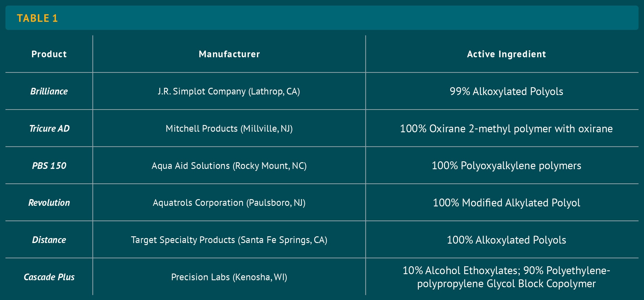
Task: Click Target Specialty Products manufacturer cell
Action: (229, 240)
